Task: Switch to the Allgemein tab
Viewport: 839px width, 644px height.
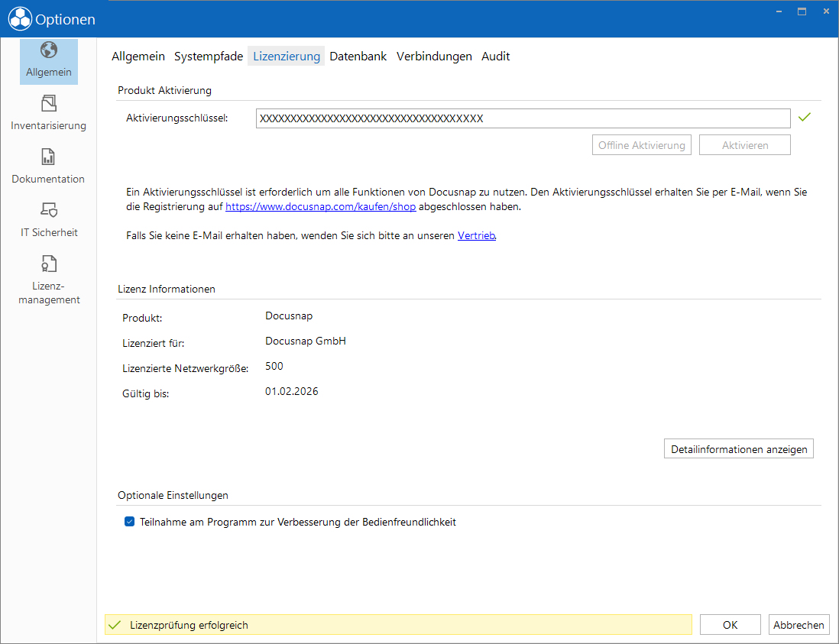Action: click(138, 57)
